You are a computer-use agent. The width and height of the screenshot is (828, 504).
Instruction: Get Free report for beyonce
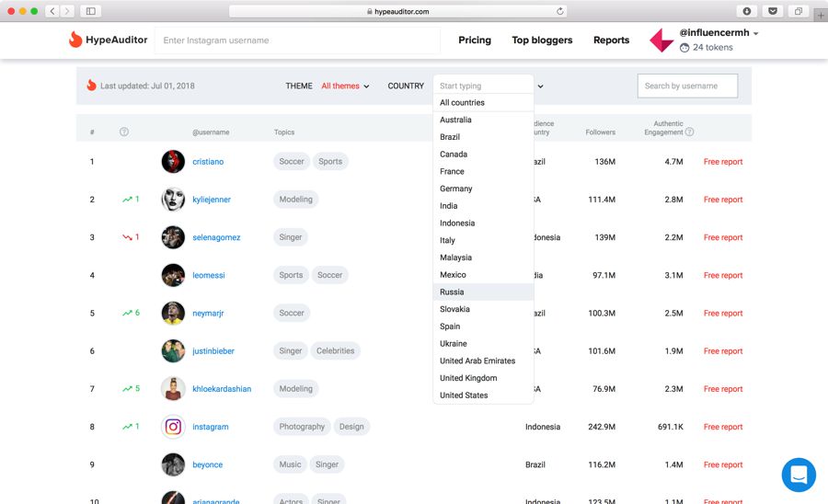[723, 464]
